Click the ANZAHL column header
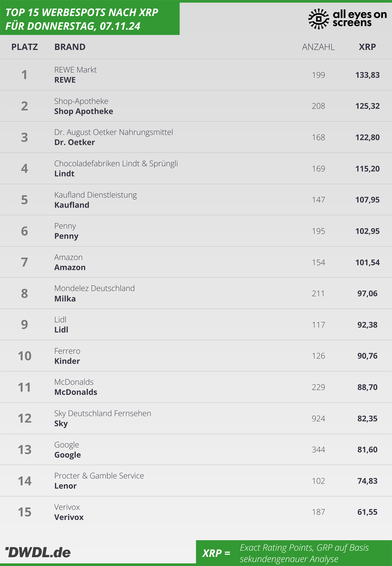The image size is (392, 566). click(318, 47)
